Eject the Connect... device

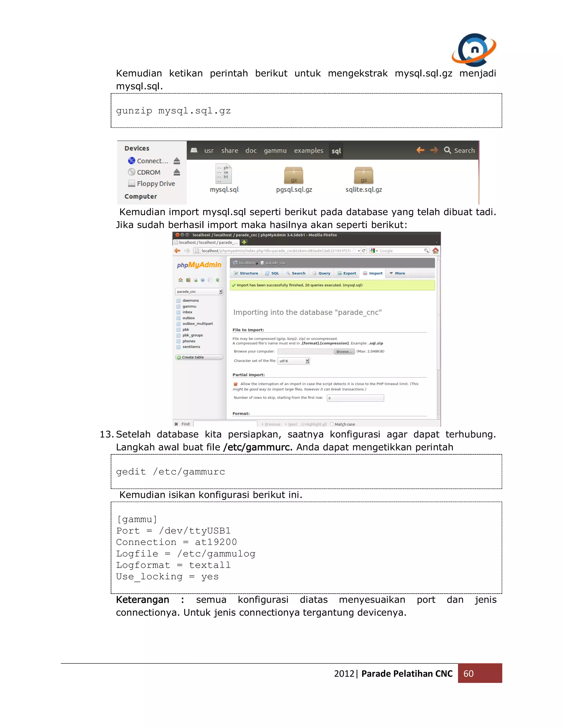(x=177, y=161)
